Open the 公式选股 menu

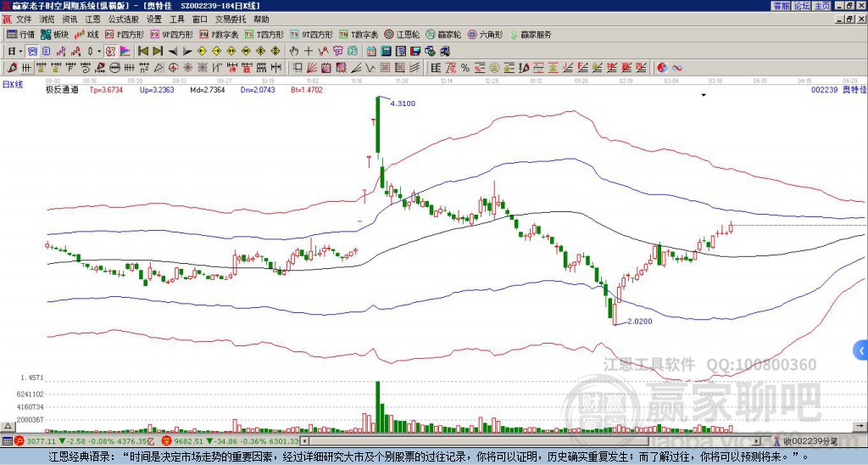(x=124, y=20)
